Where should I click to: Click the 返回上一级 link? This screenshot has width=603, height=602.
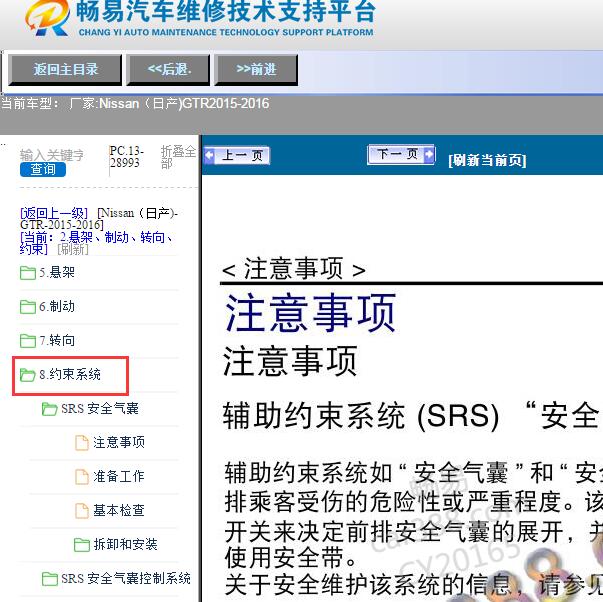pyautogui.click(x=54, y=213)
